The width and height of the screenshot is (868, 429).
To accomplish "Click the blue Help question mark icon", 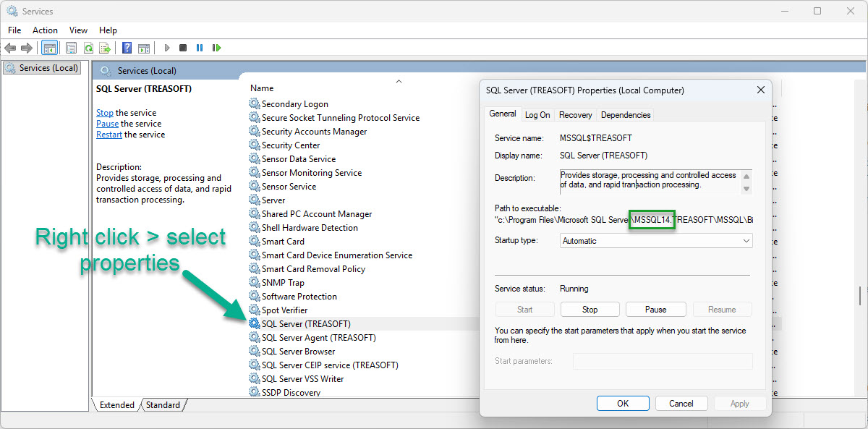I will (127, 48).
